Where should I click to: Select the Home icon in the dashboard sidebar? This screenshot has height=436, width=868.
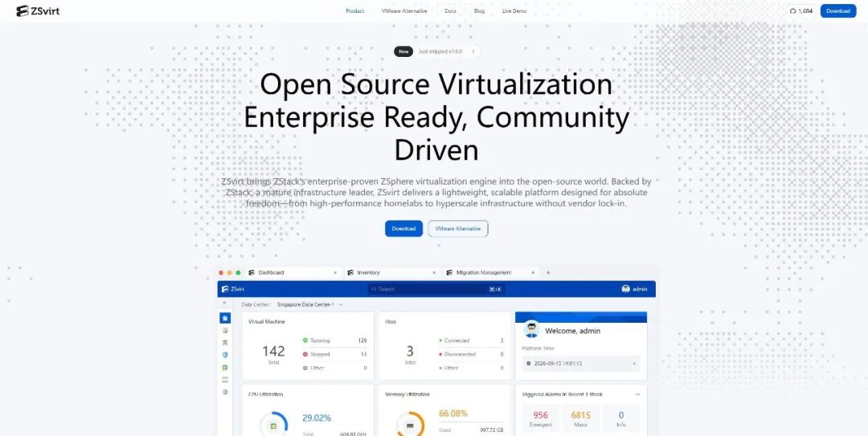pyautogui.click(x=225, y=318)
